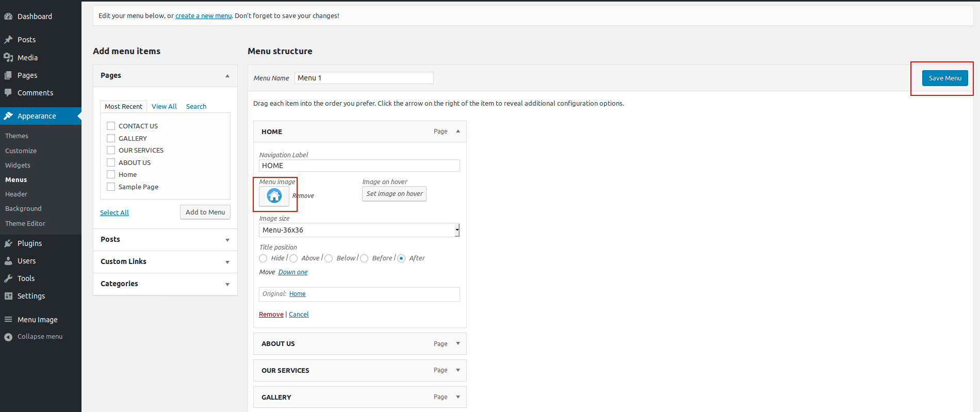Open the Menus submenu item
This screenshot has width=980, height=412.
point(16,180)
